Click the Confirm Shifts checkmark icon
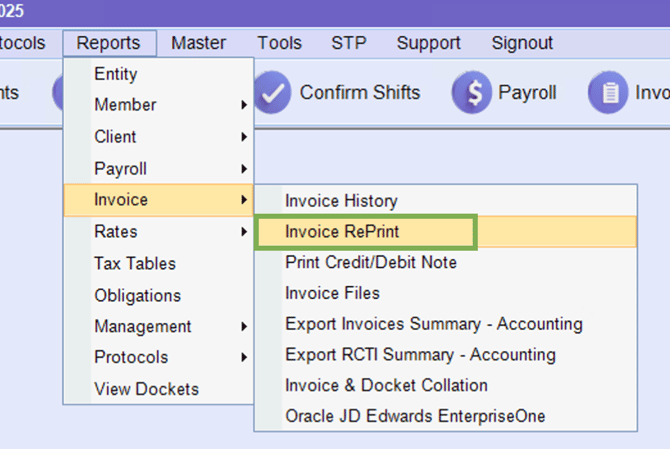Viewport: 670px width, 449px height. pyautogui.click(x=271, y=93)
